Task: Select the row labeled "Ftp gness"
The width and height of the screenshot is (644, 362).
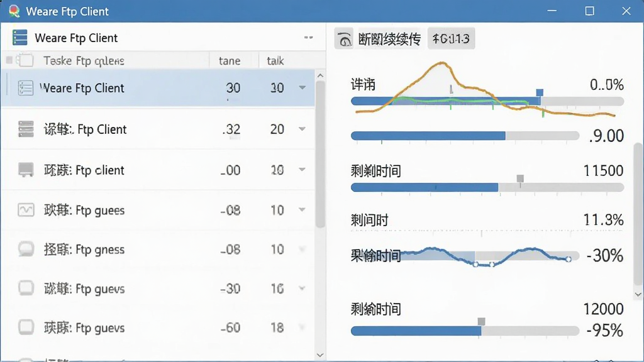Action: (158, 249)
